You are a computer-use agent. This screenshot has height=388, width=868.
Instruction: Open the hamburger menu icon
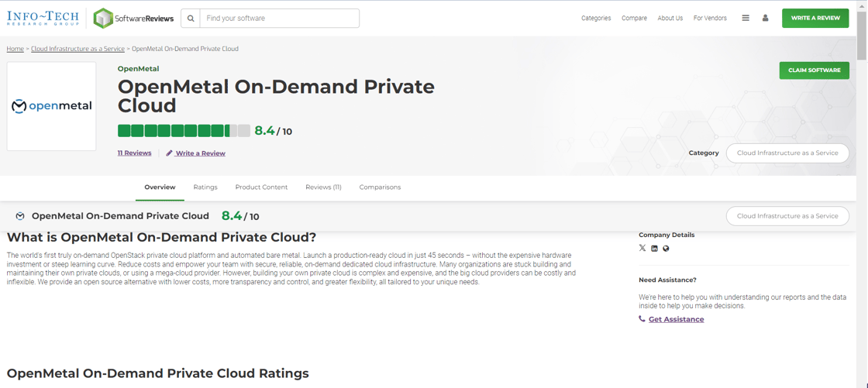[x=746, y=18]
